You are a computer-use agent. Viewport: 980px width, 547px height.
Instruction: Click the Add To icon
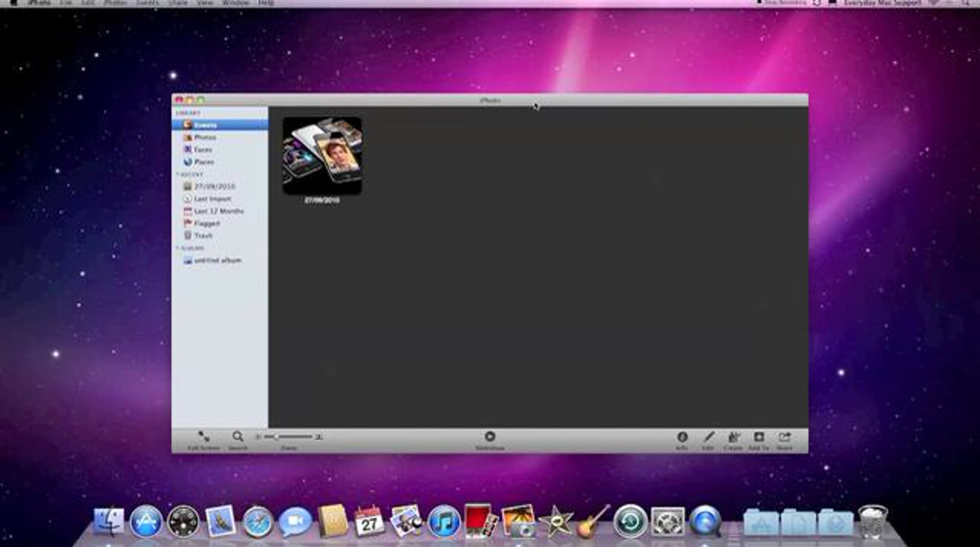coord(759,438)
